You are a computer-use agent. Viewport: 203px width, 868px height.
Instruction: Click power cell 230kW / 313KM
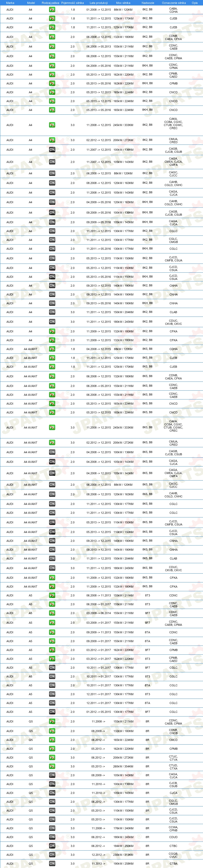[123, 855]
